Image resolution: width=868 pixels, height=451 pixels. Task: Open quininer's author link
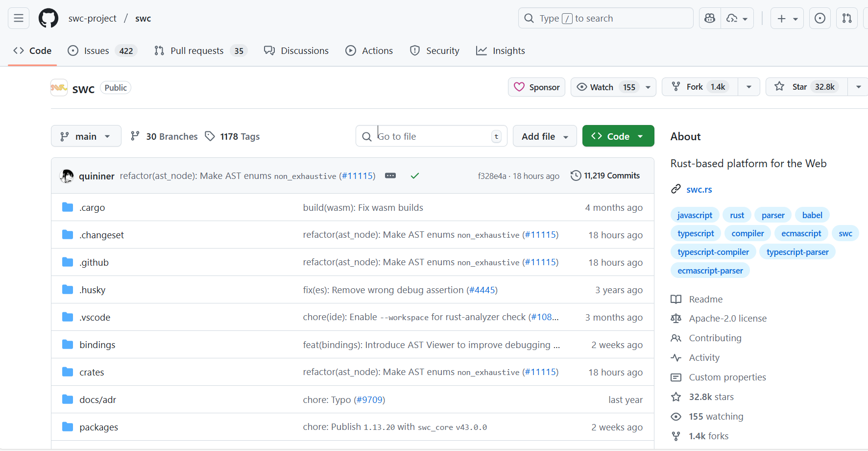click(x=96, y=176)
